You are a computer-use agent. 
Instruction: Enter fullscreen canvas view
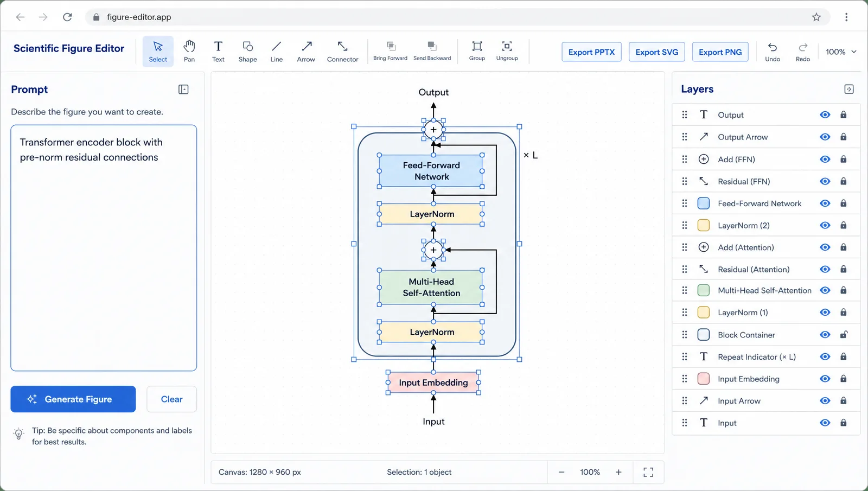(648, 472)
